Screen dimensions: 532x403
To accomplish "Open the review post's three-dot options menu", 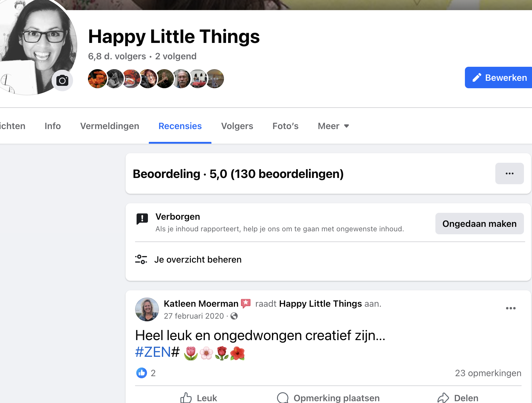I will tap(511, 308).
